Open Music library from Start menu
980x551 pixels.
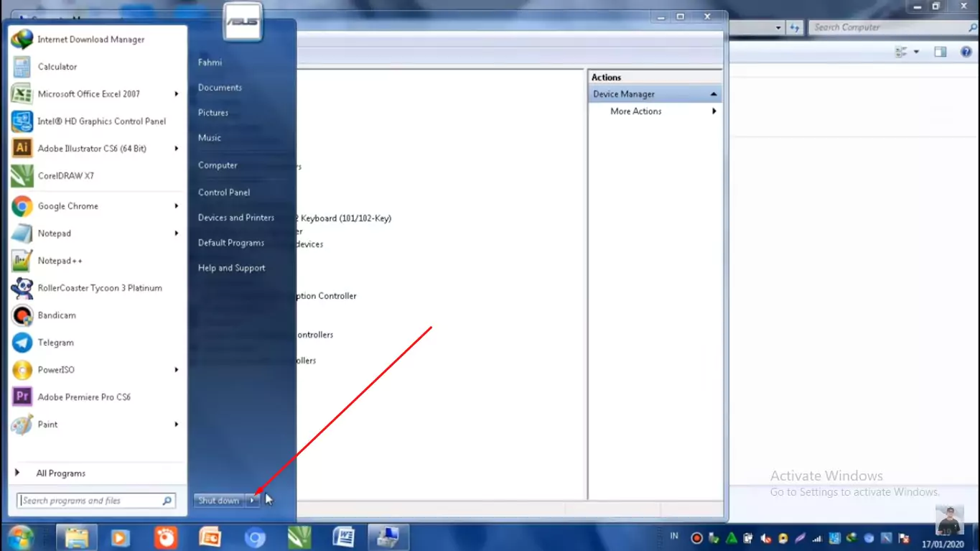tap(210, 138)
